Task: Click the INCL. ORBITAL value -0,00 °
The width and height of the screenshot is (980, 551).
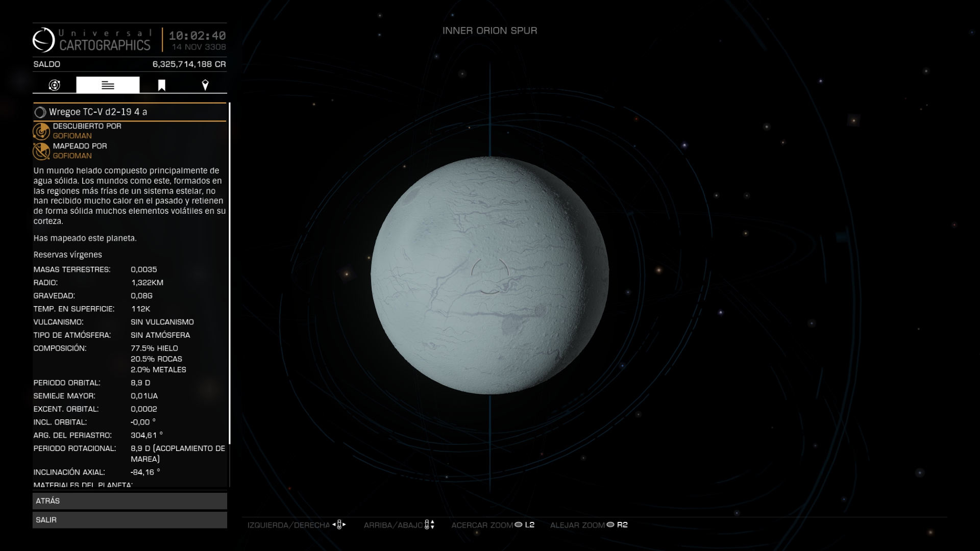Action: pyautogui.click(x=143, y=422)
